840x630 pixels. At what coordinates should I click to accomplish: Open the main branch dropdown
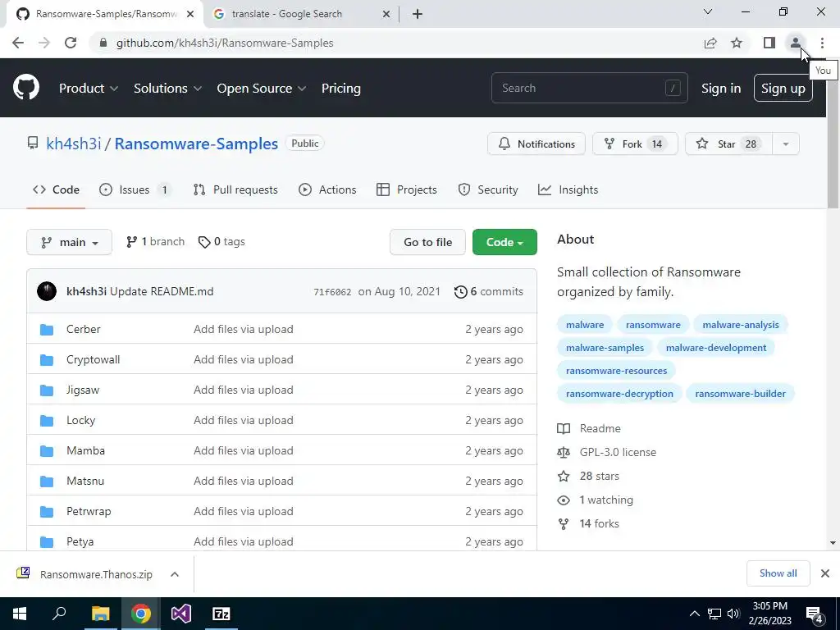69,242
